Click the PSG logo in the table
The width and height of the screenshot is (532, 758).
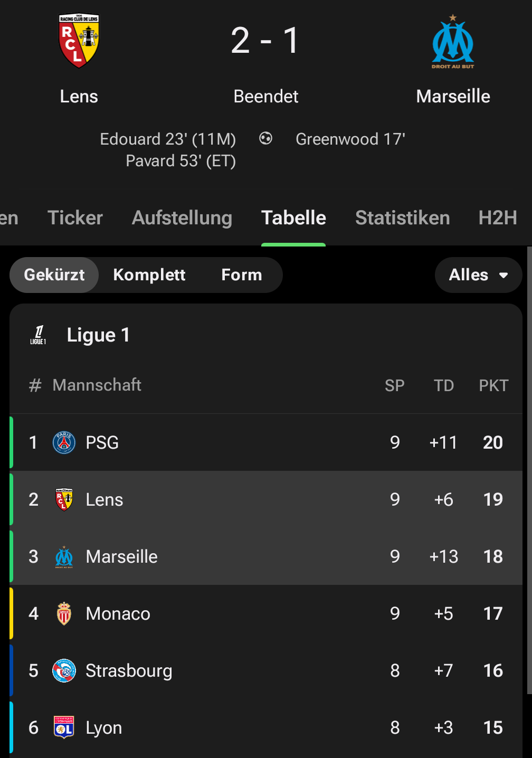click(64, 442)
